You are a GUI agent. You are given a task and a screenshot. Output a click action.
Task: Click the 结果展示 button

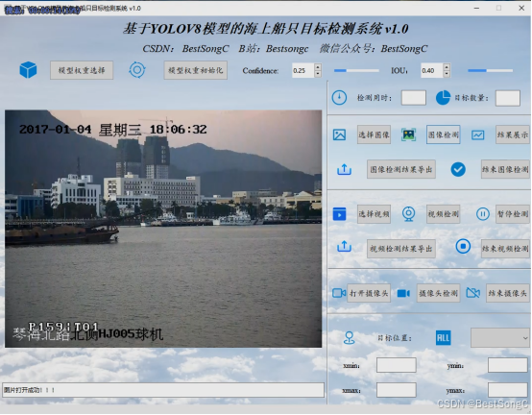(513, 134)
